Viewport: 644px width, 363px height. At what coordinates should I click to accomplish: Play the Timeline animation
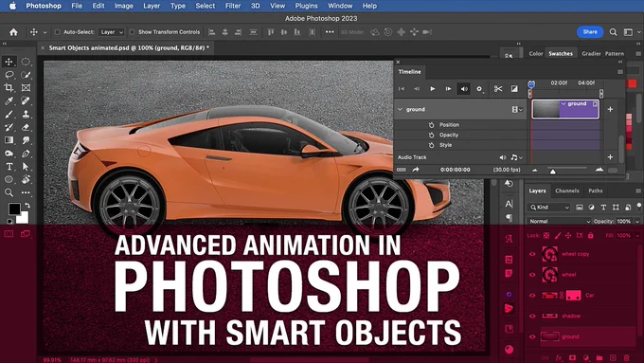(x=433, y=89)
